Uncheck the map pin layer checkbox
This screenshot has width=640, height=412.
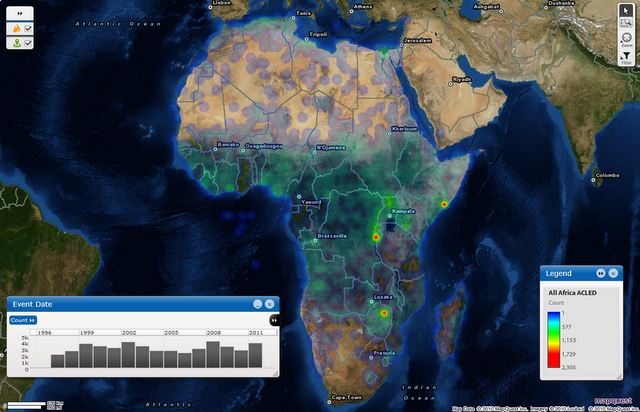click(28, 43)
